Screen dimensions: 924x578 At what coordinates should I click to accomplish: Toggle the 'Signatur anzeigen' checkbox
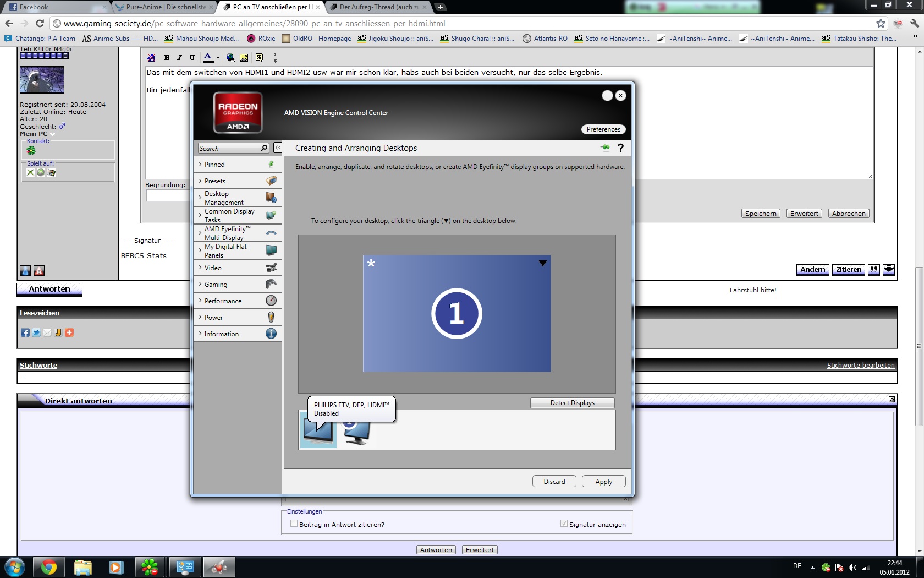click(564, 524)
